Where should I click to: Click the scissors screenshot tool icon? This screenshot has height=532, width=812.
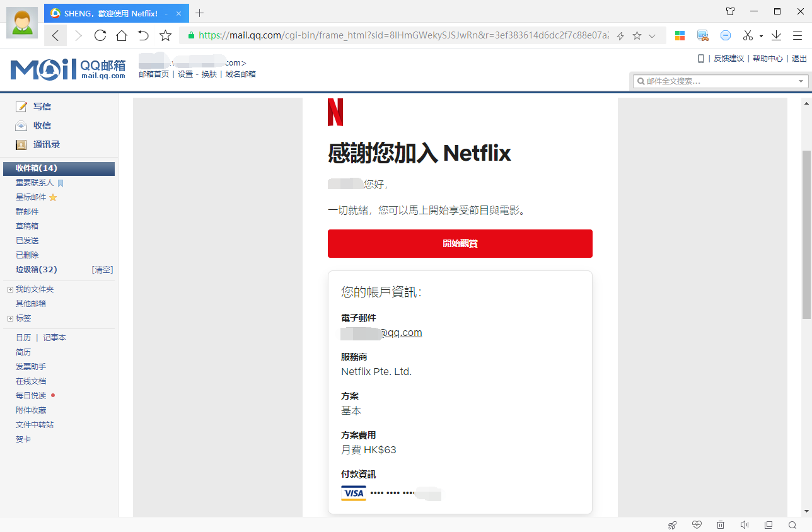point(748,36)
